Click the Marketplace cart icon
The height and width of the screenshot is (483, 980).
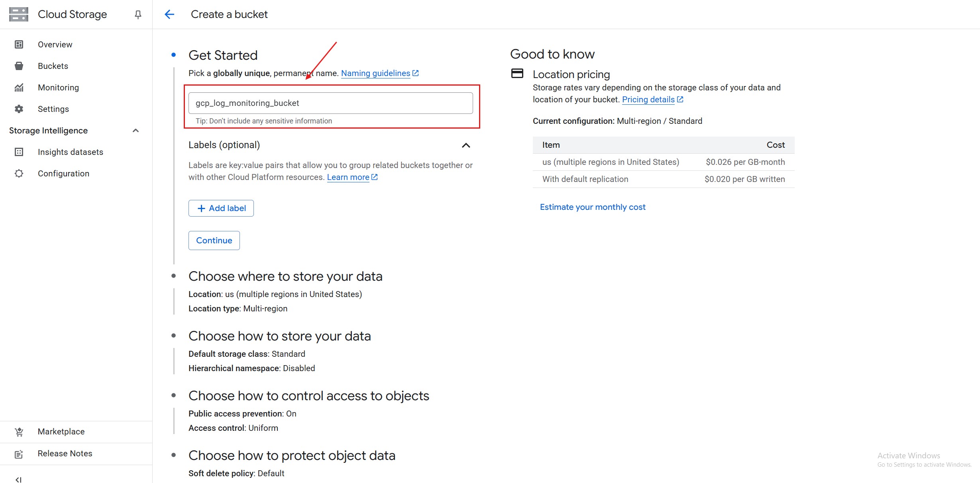pyautogui.click(x=19, y=432)
